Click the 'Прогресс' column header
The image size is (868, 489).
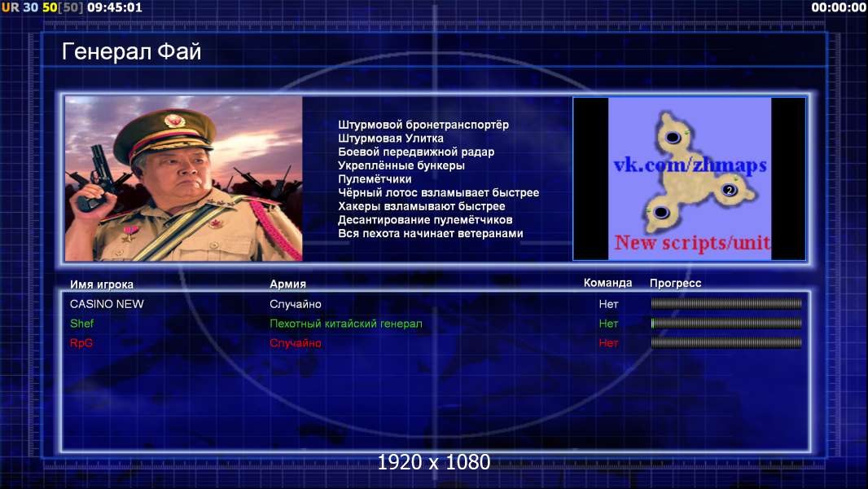point(675,283)
